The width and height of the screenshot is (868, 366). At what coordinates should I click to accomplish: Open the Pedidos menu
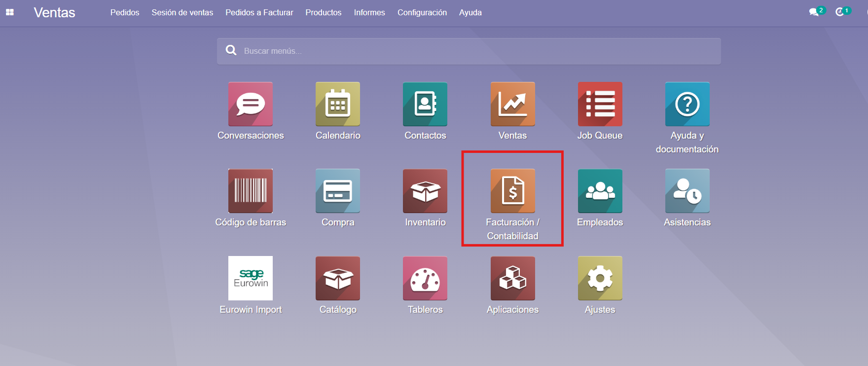125,12
